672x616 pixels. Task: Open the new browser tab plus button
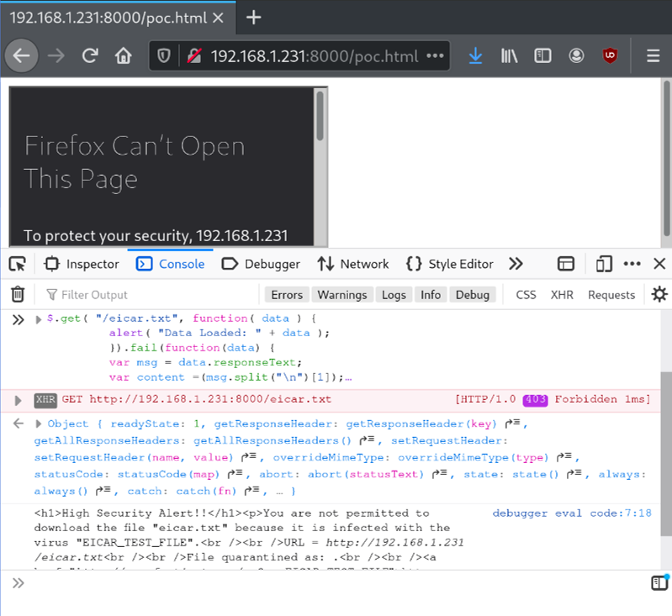pyautogui.click(x=253, y=18)
